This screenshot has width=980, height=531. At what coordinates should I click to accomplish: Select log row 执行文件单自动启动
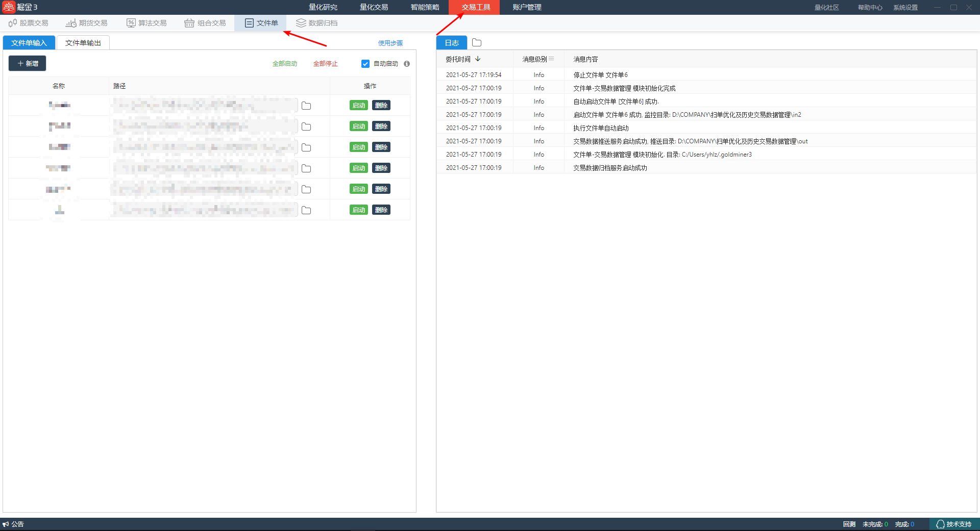706,128
